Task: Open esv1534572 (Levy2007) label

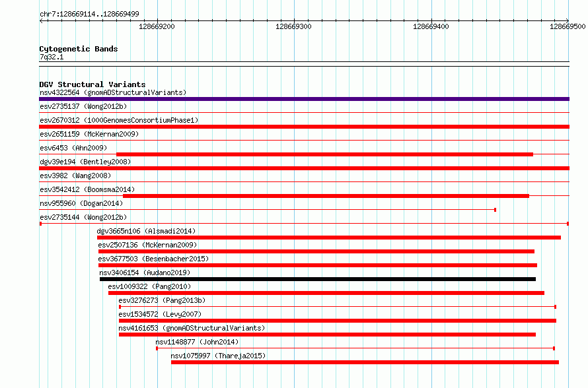Action: [160, 314]
